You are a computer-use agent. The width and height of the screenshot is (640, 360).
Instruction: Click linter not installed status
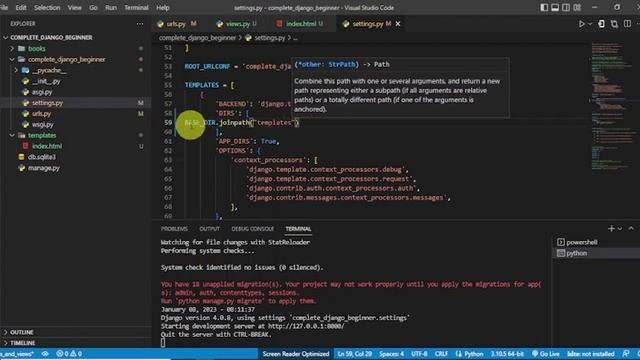pyautogui.click(x=591, y=354)
